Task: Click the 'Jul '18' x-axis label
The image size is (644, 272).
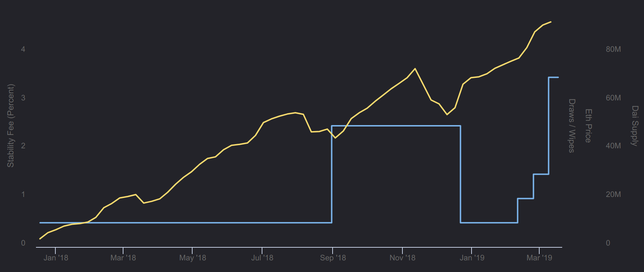Action: tap(262, 258)
